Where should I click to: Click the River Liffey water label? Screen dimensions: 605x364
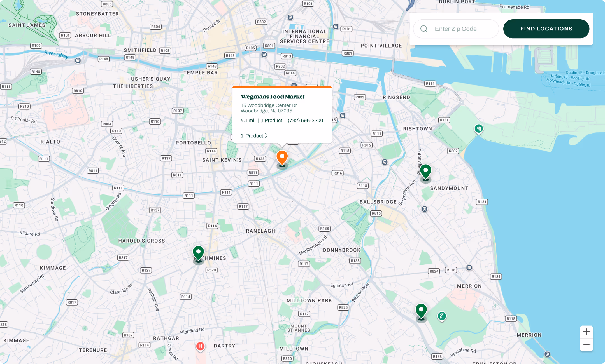point(56,54)
